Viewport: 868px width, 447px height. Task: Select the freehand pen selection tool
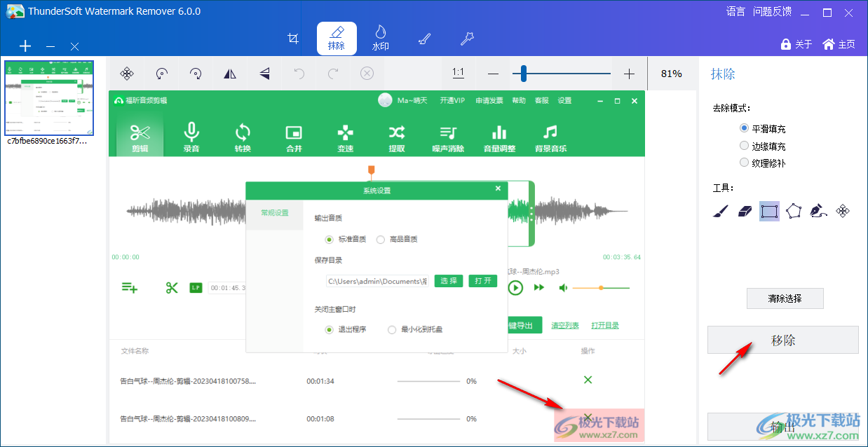(818, 211)
